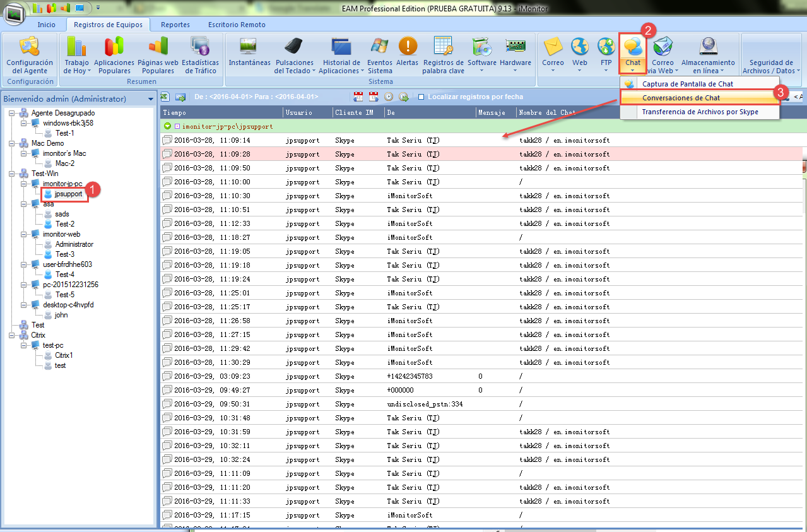This screenshot has height=532, width=807.
Task: Select Conversaciones de Chat menu item
Action: (700, 98)
